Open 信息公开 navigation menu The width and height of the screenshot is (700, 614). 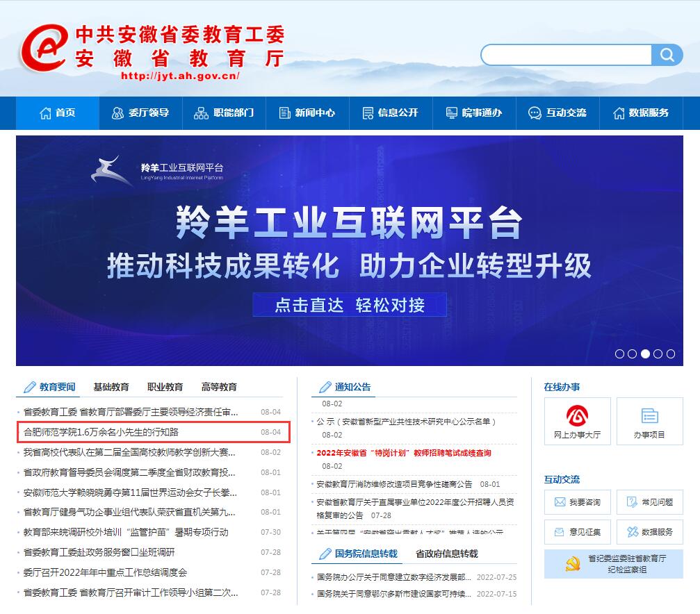click(x=391, y=113)
